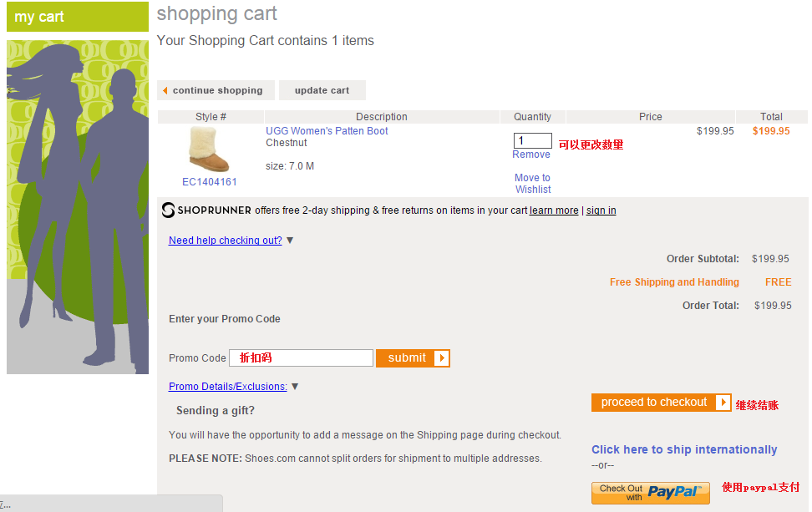Open the UGG boot product thumbnail

tap(209, 150)
